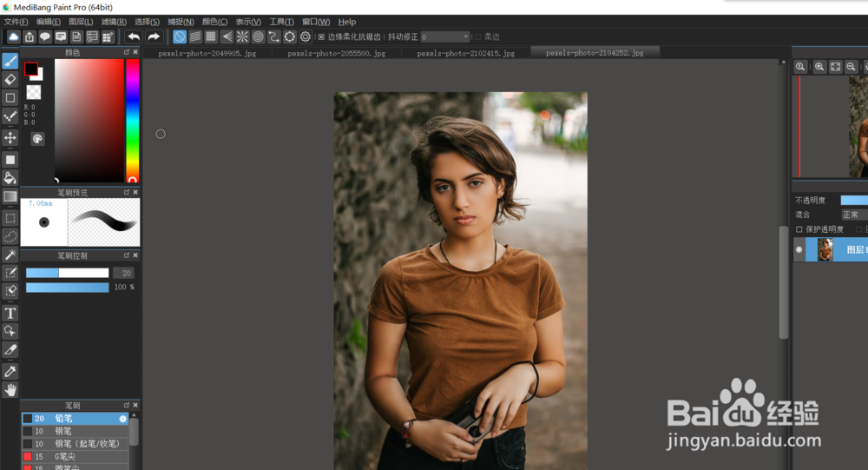
Task: Select the Brush tool
Action: pyautogui.click(x=10, y=61)
